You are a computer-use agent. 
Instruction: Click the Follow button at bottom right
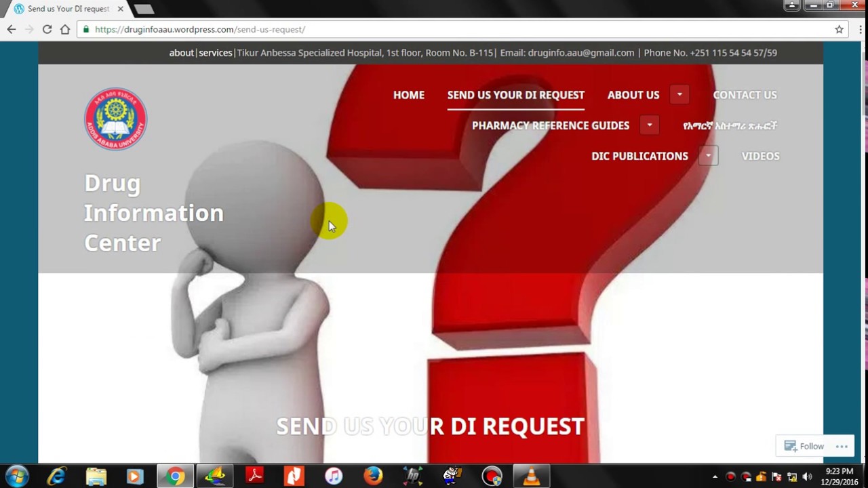[x=804, y=446]
